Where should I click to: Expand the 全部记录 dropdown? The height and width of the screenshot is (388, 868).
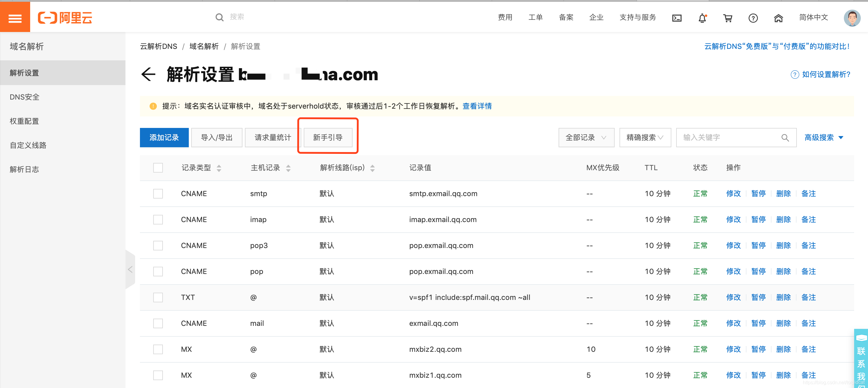586,138
